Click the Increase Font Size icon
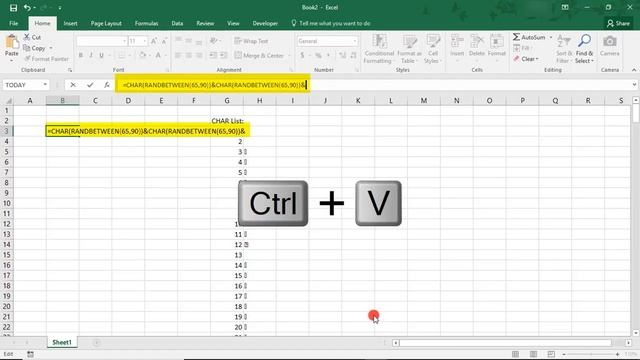The image size is (640, 360). coord(154,41)
